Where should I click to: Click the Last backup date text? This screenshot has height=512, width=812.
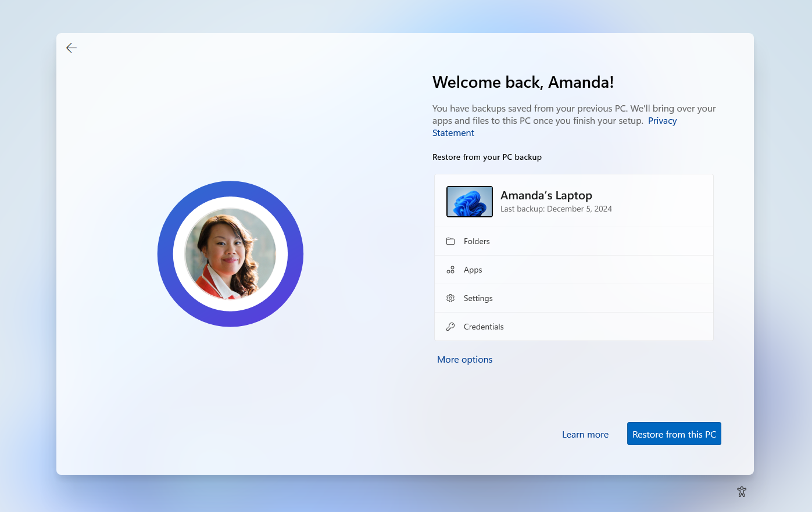click(x=556, y=209)
